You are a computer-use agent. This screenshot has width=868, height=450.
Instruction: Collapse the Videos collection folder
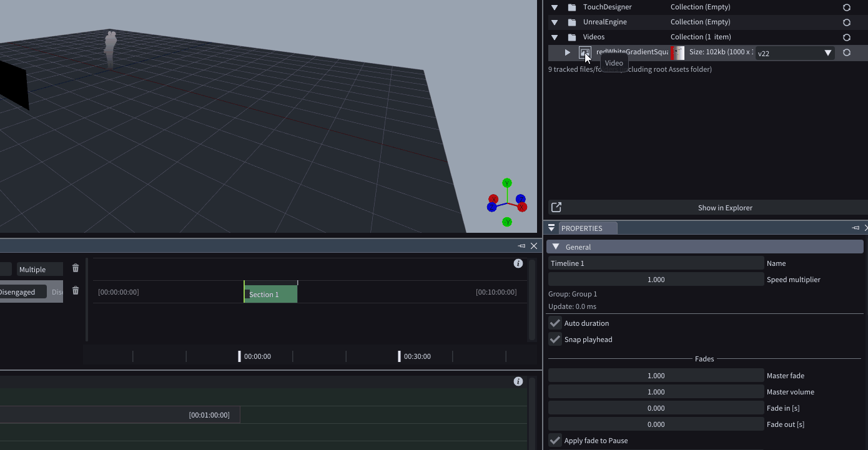click(555, 37)
